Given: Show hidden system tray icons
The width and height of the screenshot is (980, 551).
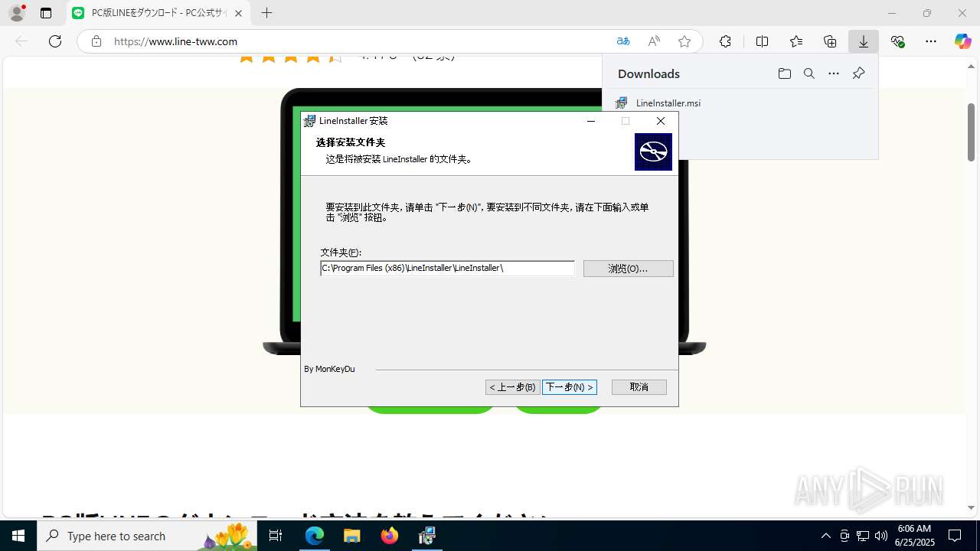Looking at the screenshot, I should point(825,536).
